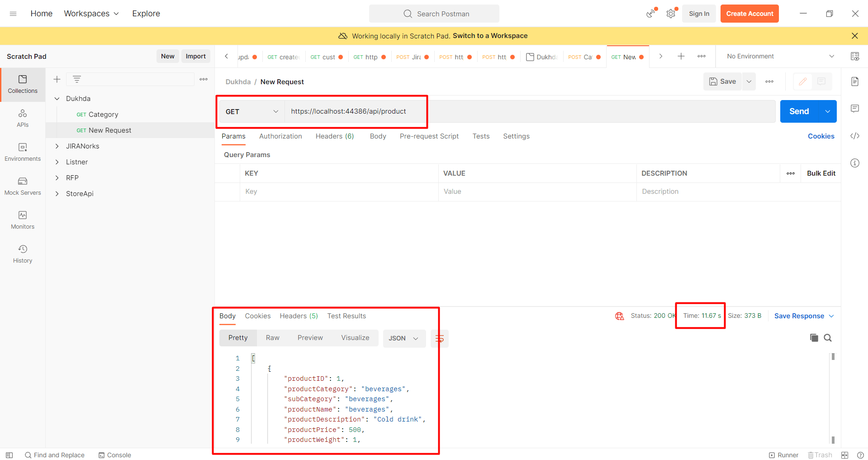Switch to the Authorization tab

280,136
